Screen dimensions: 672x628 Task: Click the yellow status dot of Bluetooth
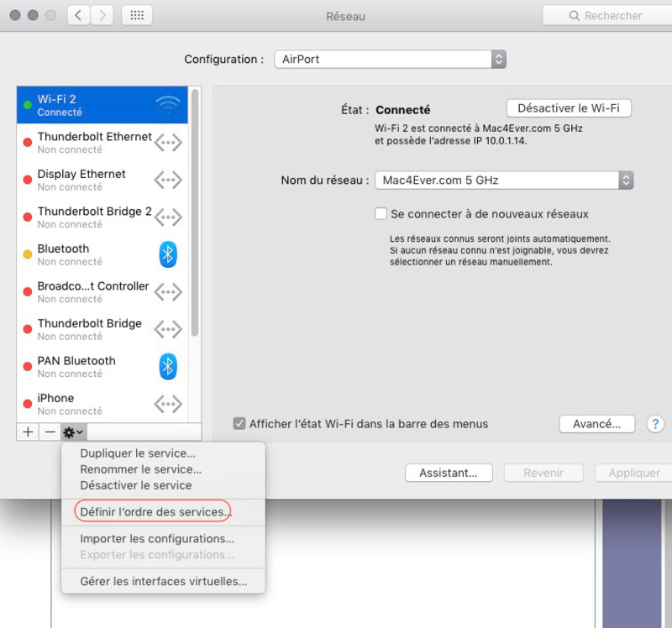[x=28, y=254]
